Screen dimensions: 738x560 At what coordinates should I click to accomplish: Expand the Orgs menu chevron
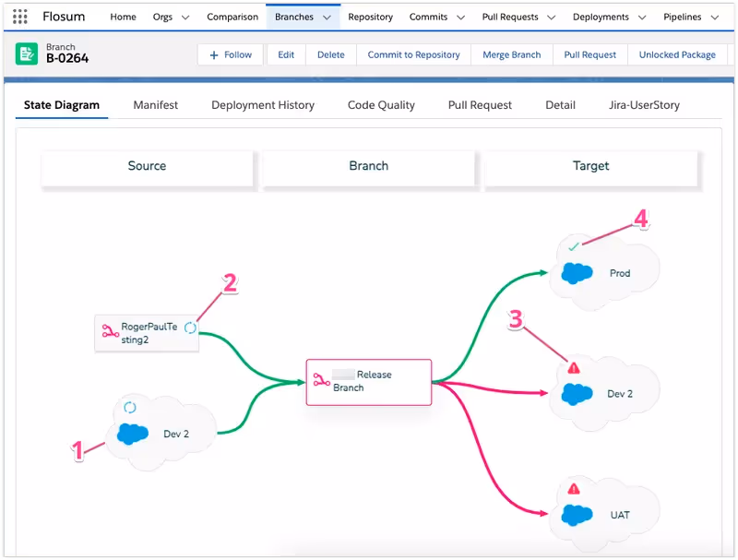point(185,18)
